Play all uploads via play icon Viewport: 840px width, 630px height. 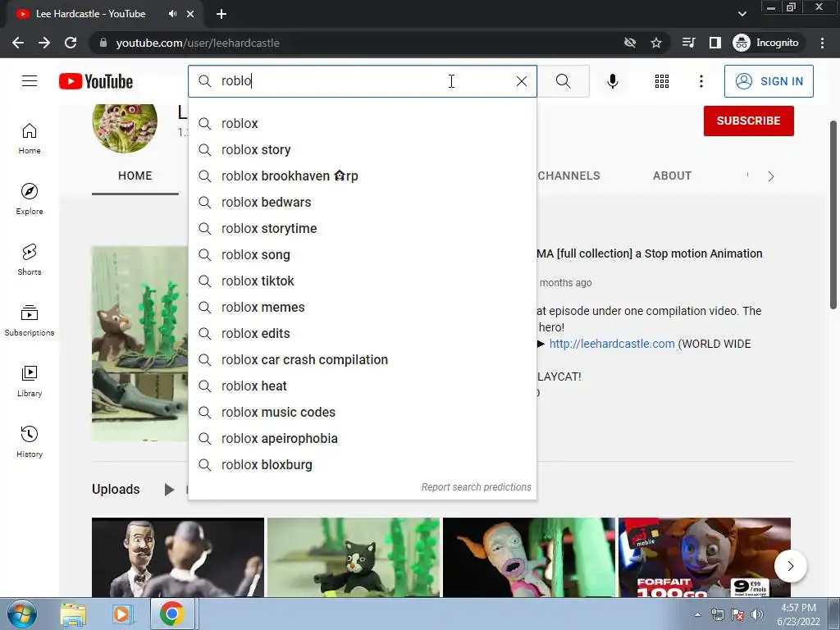tap(169, 489)
